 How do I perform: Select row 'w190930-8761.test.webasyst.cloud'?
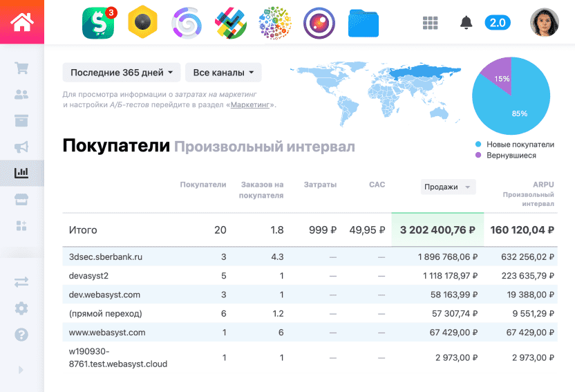[x=310, y=357]
